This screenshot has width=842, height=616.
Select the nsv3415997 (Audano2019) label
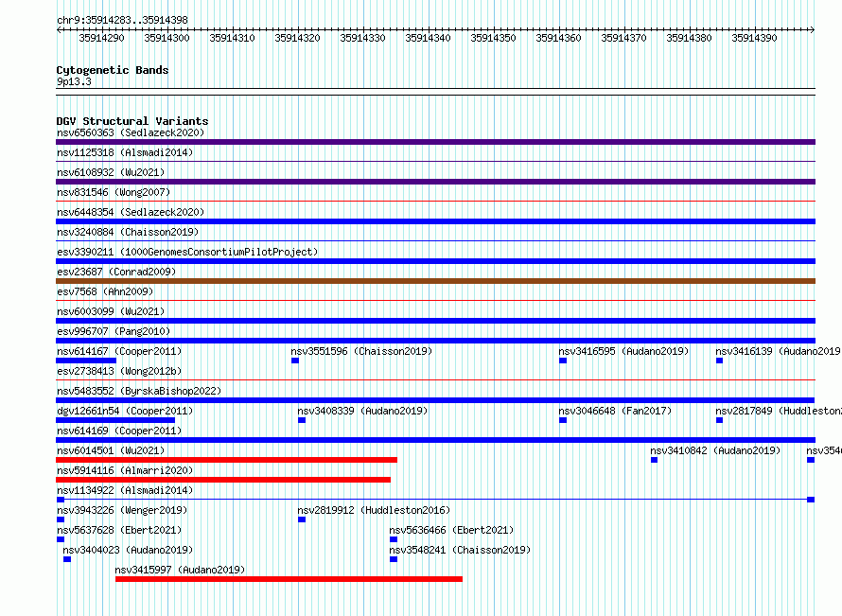[181, 570]
